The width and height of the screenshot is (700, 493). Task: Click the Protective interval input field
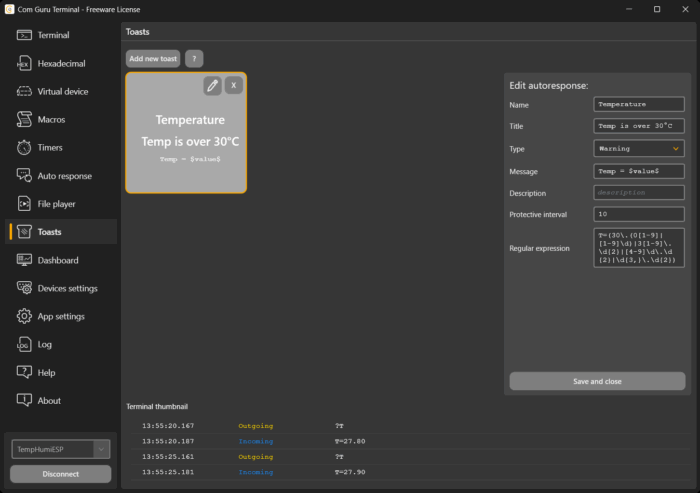click(x=639, y=214)
